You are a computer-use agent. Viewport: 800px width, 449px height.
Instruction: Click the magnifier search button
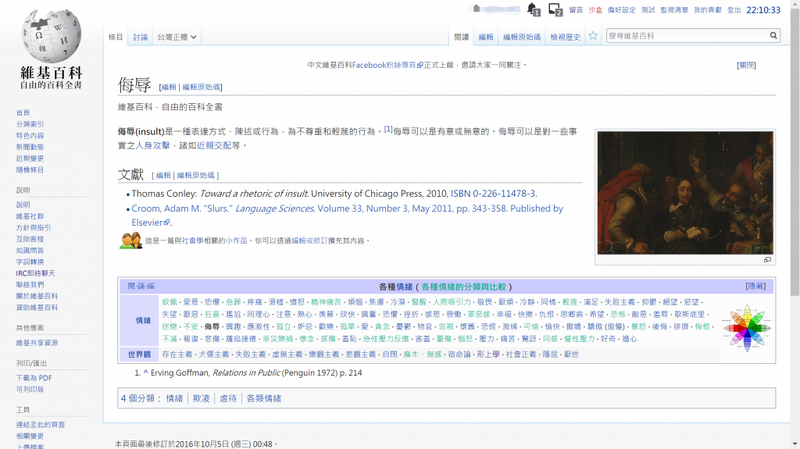click(x=773, y=36)
